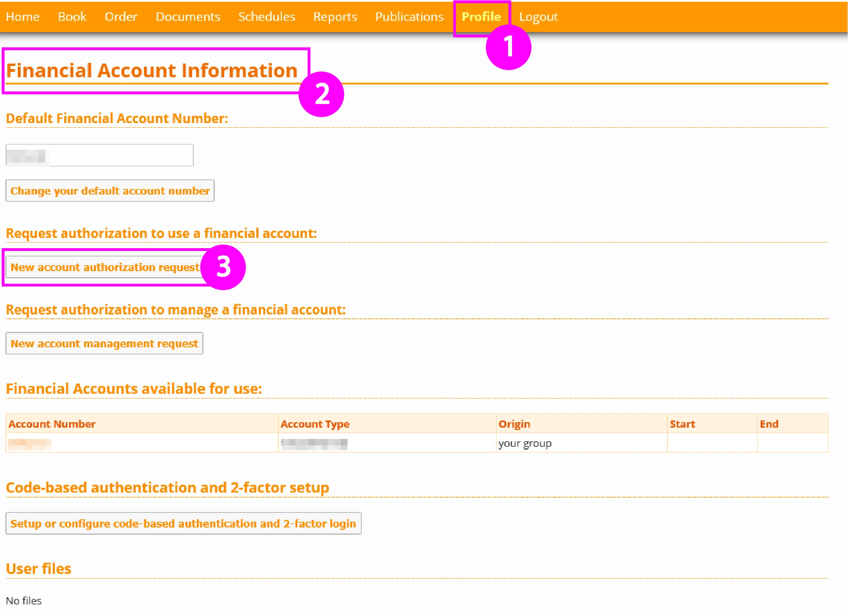Select the Origin column header
Image resolution: width=848 pixels, height=616 pixels.
click(514, 424)
